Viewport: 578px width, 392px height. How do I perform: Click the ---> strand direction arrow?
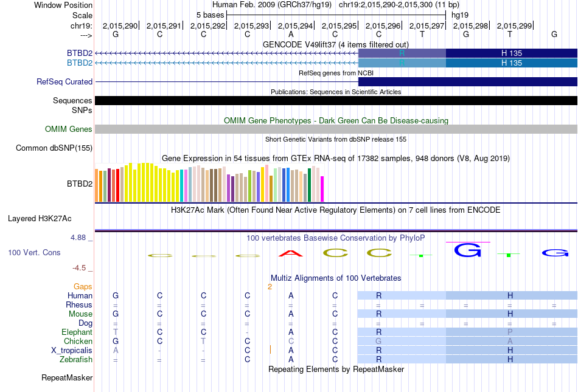(86, 35)
